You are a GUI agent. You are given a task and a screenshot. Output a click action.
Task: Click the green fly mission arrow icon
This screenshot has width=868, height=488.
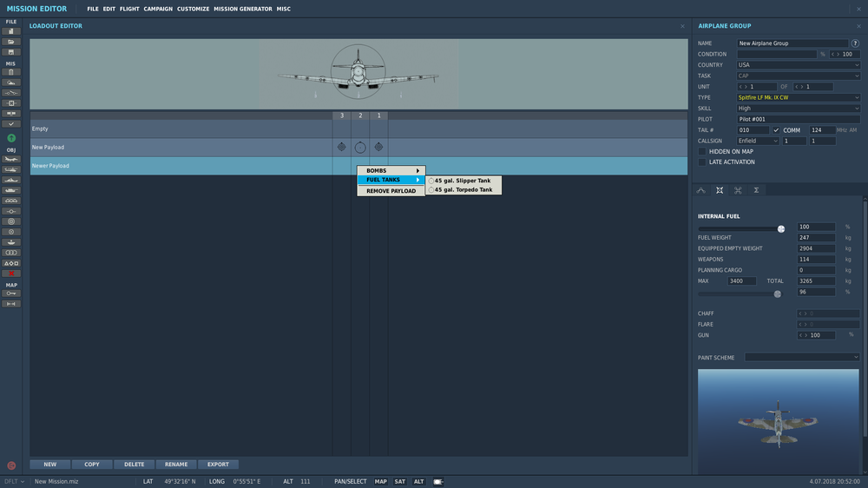coord(11,138)
